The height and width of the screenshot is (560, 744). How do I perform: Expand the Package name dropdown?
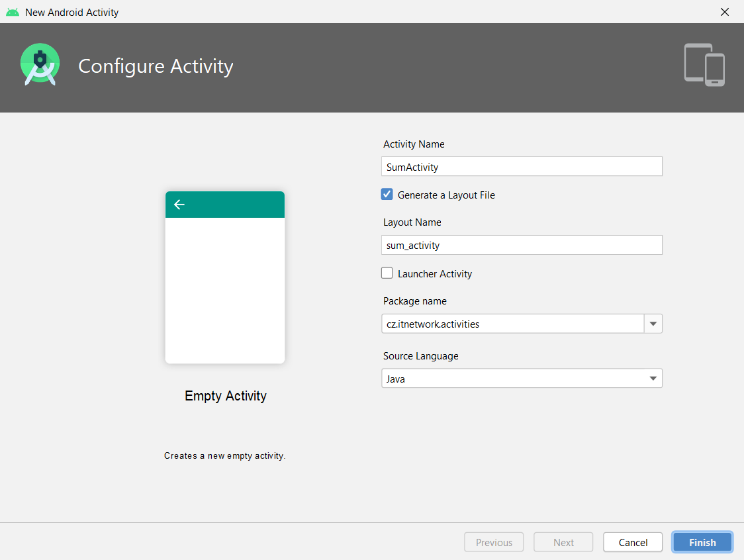click(653, 324)
